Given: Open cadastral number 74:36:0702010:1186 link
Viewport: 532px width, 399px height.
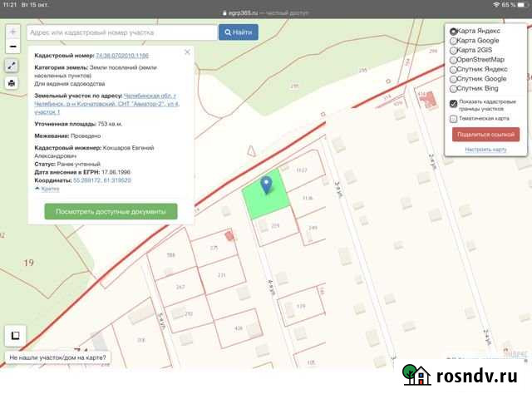Looking at the screenshot, I should pos(122,56).
